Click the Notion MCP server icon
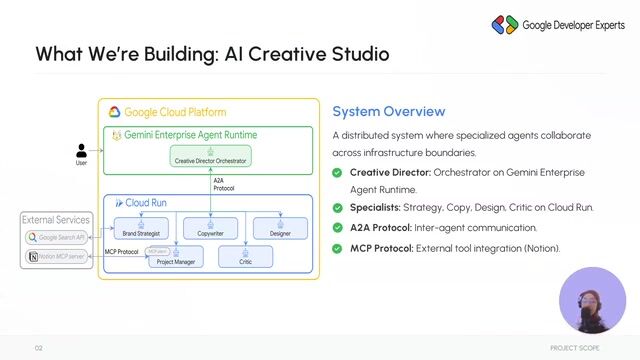The height and width of the screenshot is (360, 640). [33, 256]
